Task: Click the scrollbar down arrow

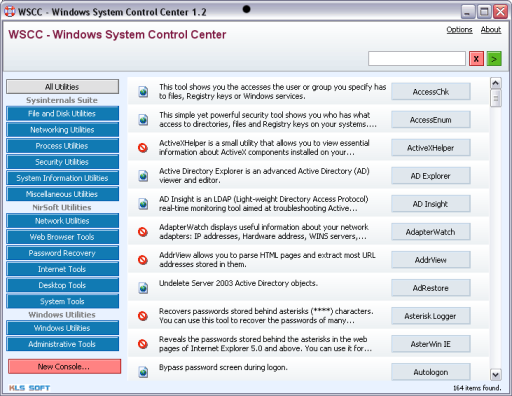Action: click(x=496, y=375)
